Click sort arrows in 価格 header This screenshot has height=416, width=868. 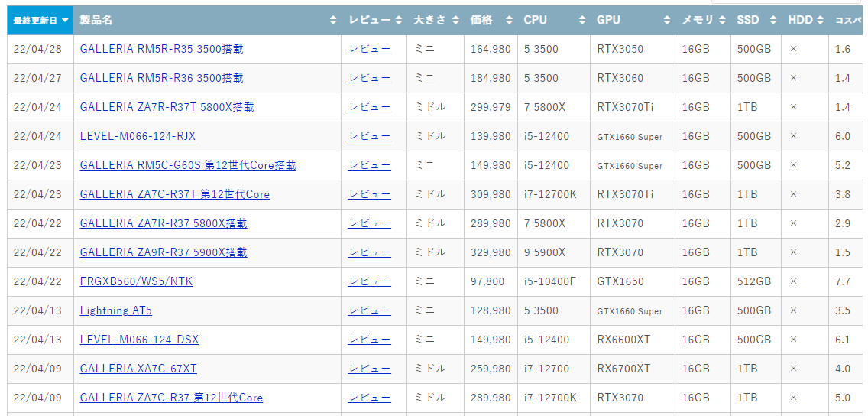pyautogui.click(x=509, y=21)
